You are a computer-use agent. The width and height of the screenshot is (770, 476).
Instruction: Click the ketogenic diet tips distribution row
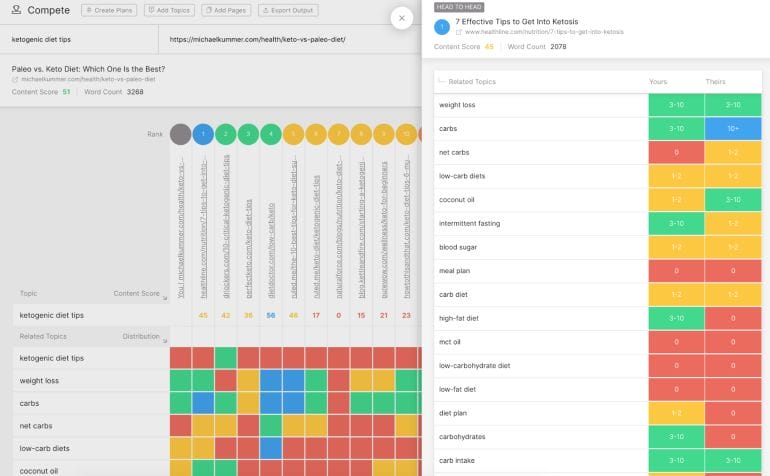(217, 358)
